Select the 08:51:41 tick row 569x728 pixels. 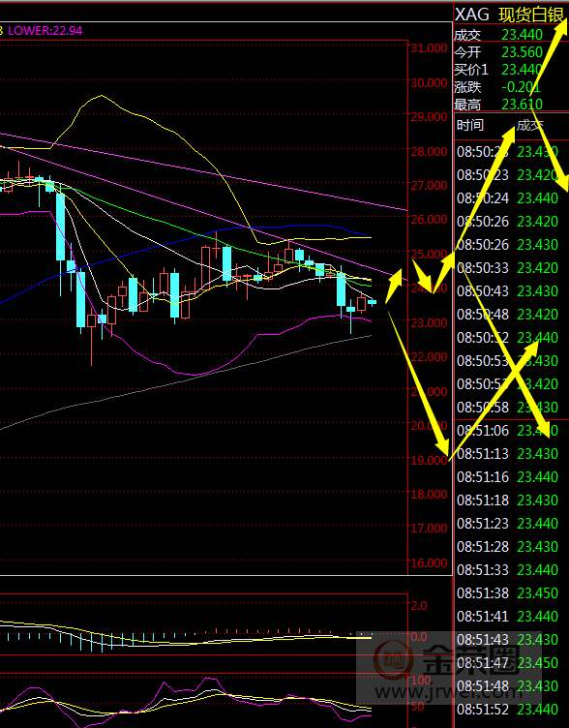tap(511, 616)
